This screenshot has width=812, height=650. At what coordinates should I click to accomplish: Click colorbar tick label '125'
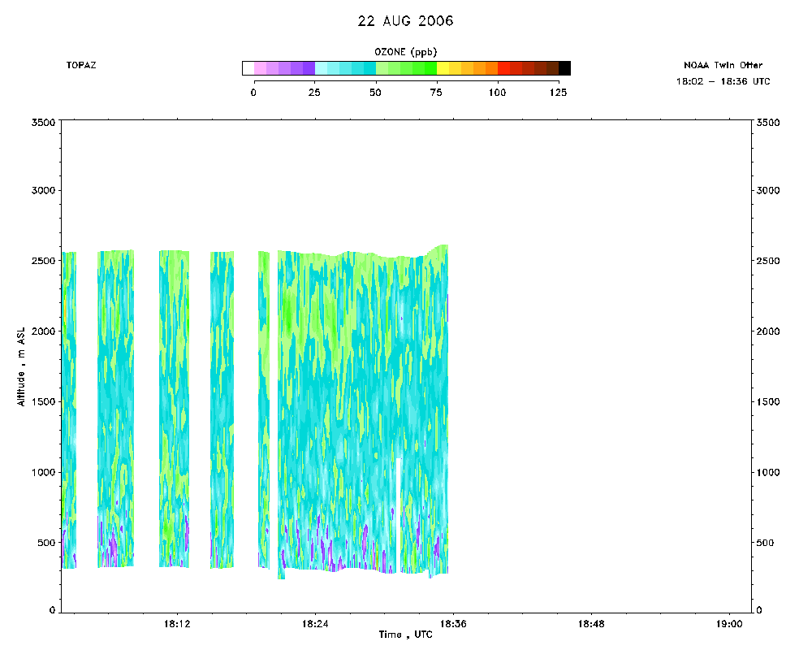point(559,93)
